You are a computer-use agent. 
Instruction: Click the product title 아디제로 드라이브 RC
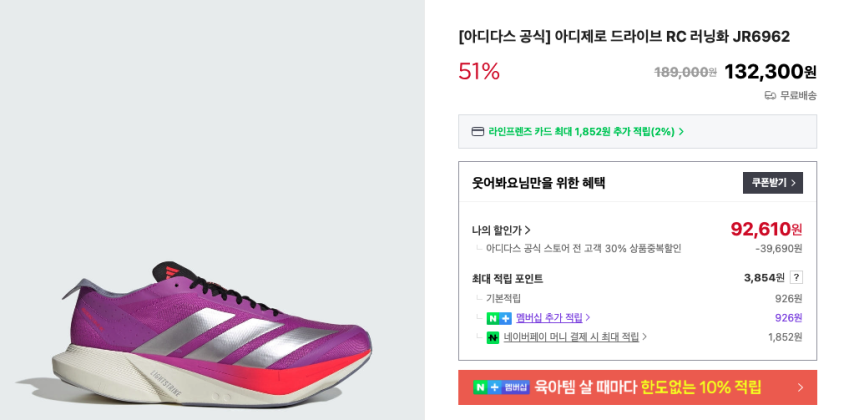click(x=624, y=37)
